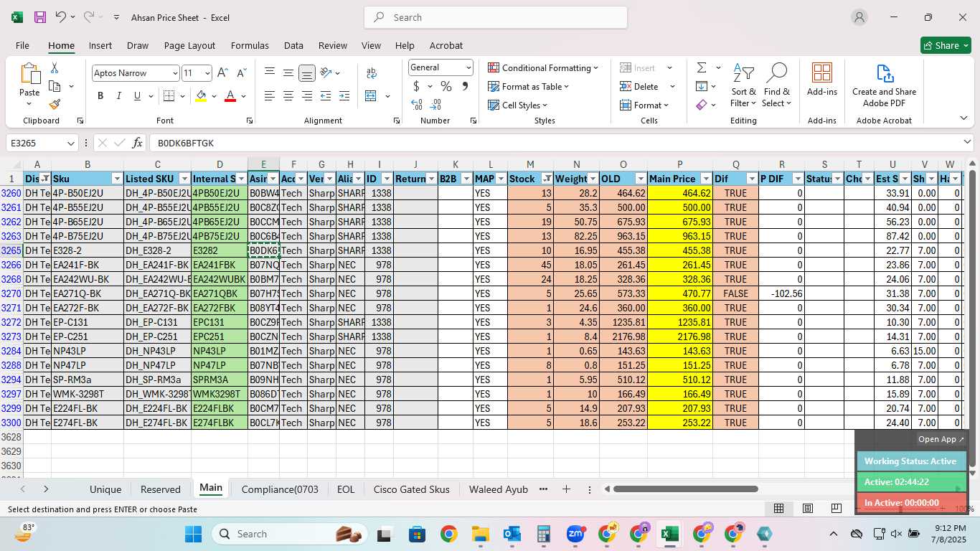Click Create and Share Adobe PDF
This screenshot has width=980, height=551.
click(884, 85)
